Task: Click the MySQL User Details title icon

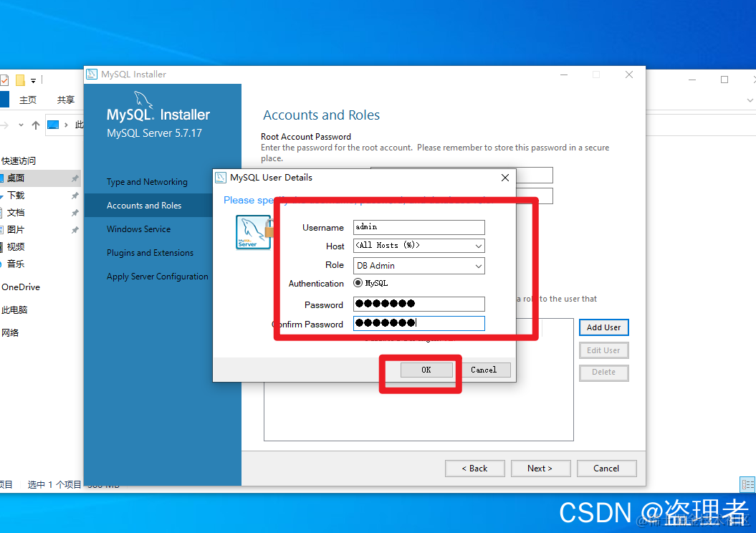Action: [220, 178]
